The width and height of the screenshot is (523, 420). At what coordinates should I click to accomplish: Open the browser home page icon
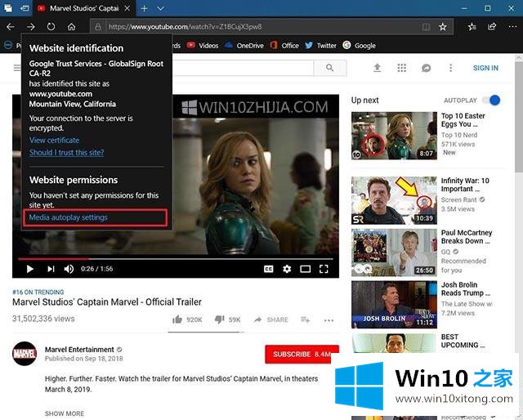(x=71, y=27)
